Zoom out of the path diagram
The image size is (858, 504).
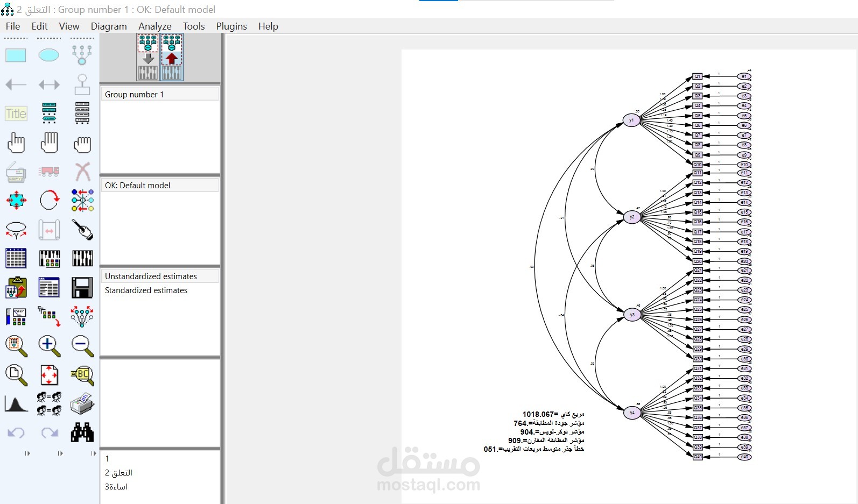point(82,346)
